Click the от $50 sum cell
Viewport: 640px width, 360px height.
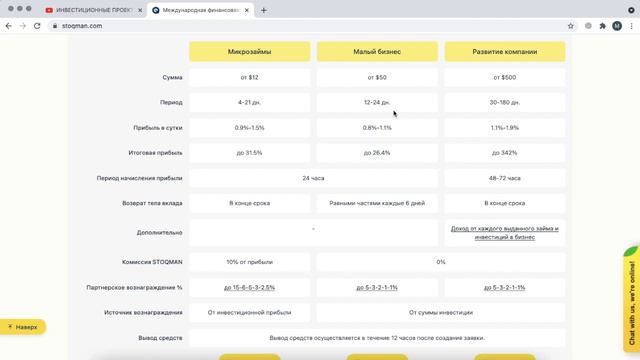coord(377,77)
